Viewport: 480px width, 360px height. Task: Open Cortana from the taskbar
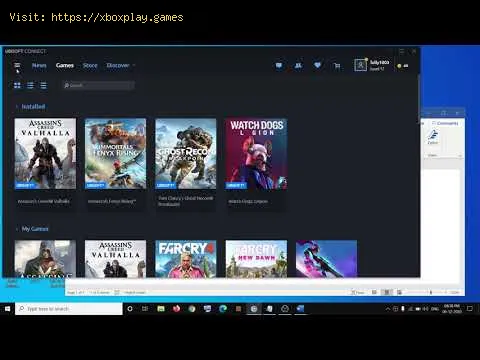point(130,309)
